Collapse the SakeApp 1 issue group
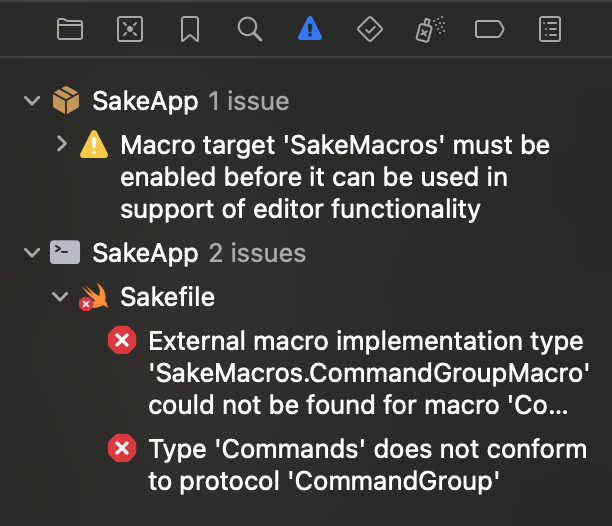Image resolution: width=612 pixels, height=526 pixels. [33, 101]
